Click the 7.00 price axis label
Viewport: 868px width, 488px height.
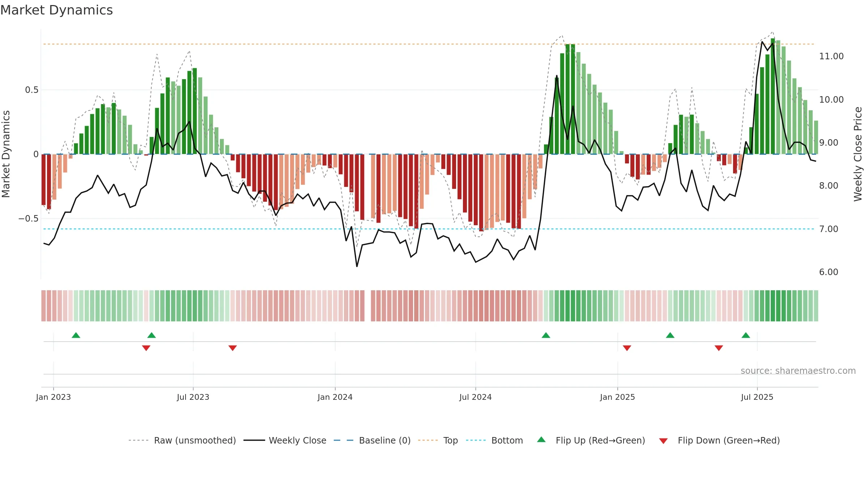tap(829, 229)
